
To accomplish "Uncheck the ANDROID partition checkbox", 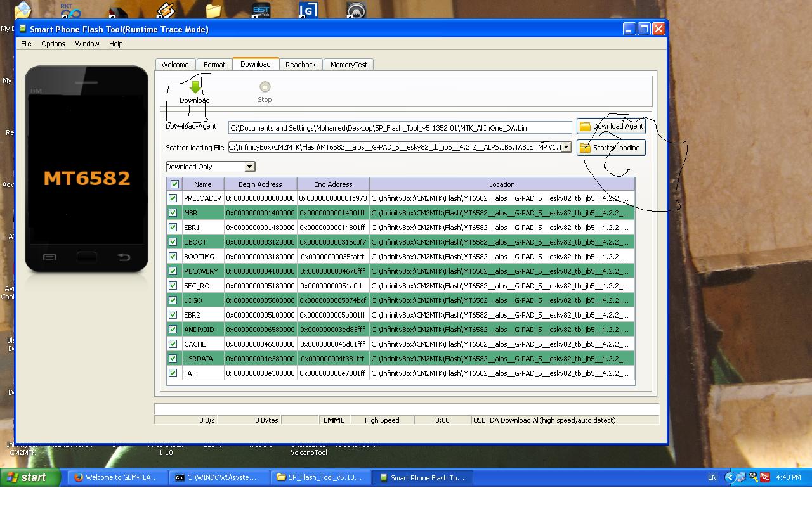I will pyautogui.click(x=173, y=330).
